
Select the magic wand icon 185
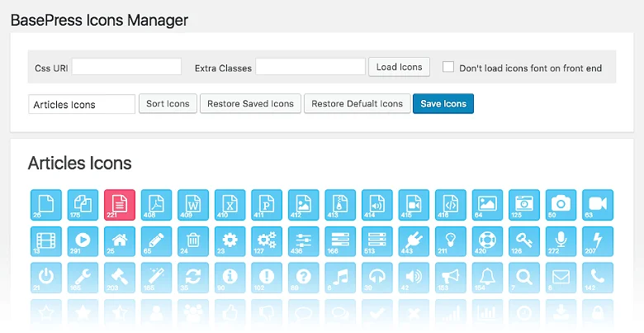(x=157, y=278)
